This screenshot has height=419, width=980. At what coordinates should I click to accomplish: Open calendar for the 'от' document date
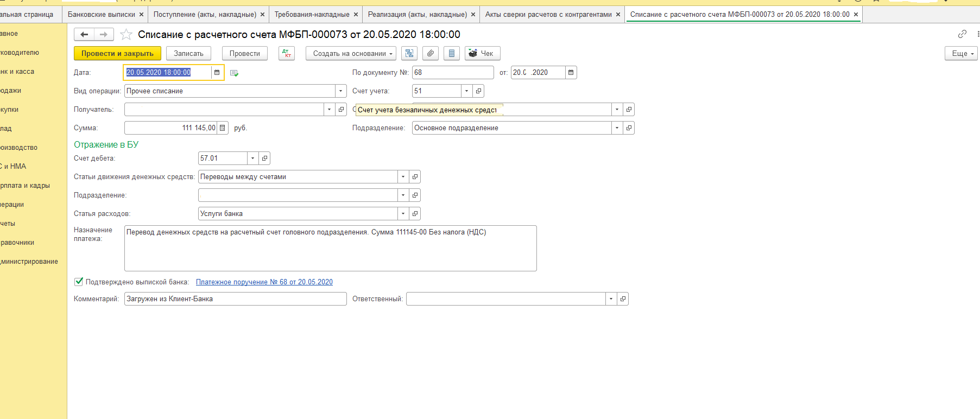(571, 72)
